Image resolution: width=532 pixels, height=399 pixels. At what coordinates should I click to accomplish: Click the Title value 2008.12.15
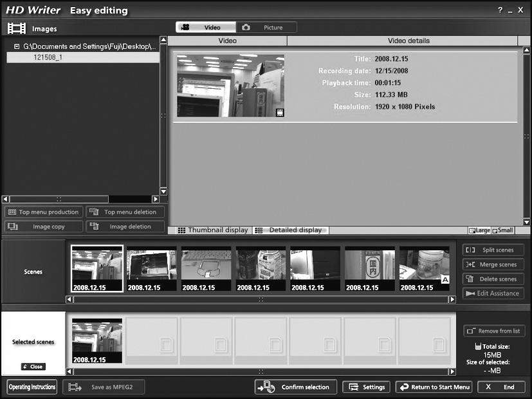click(x=391, y=59)
